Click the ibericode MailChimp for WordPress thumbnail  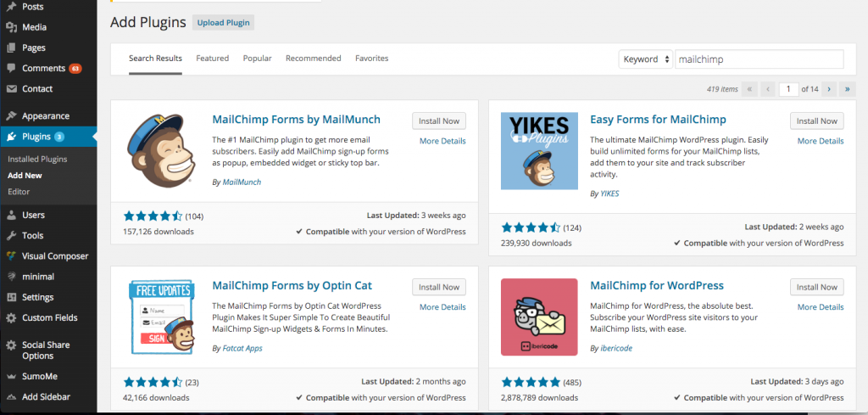[x=539, y=317]
